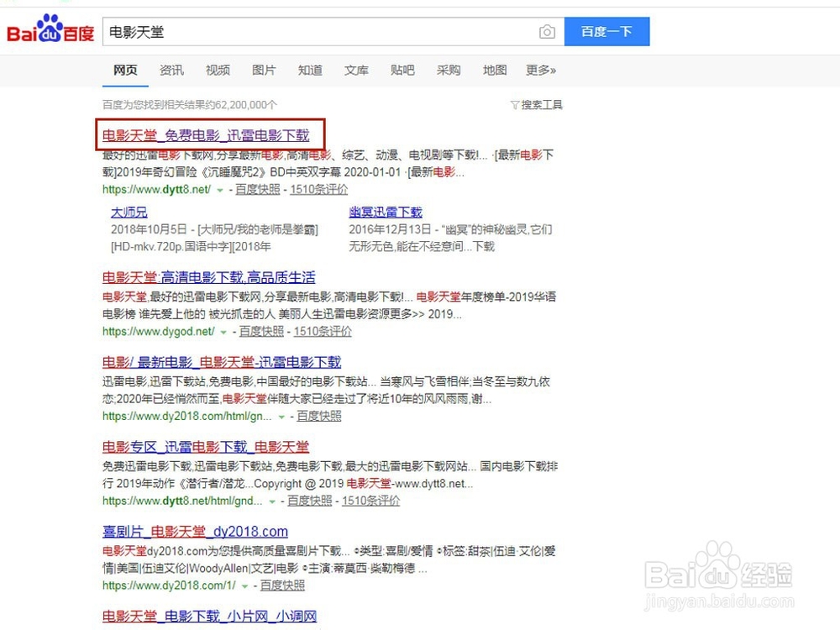Switch to the 视频 tab
This screenshot has width=840, height=630.
[x=218, y=71]
